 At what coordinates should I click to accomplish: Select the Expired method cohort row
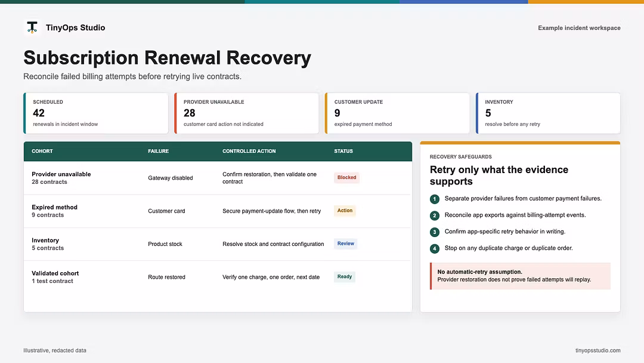[x=218, y=211]
